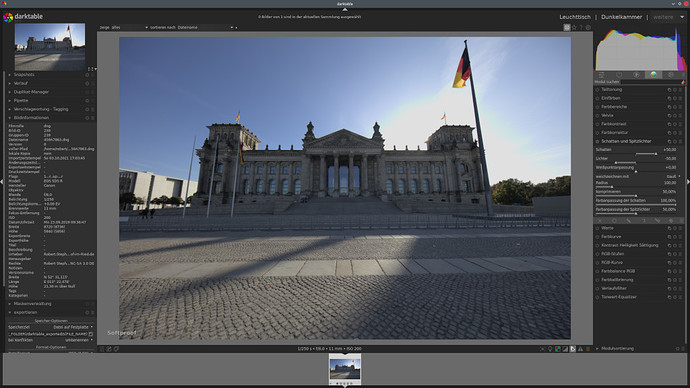Reset the Snapshots panel icon
Viewport: 690px width, 388px height.
point(87,75)
